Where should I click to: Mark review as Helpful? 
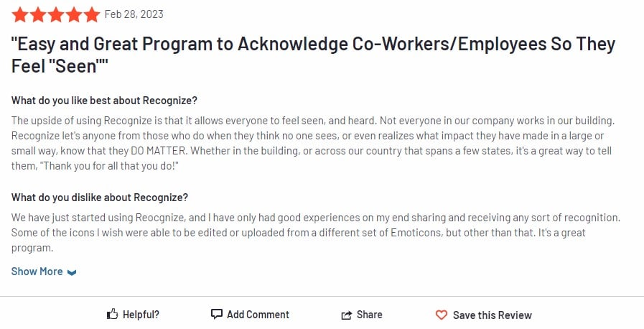[141, 315]
